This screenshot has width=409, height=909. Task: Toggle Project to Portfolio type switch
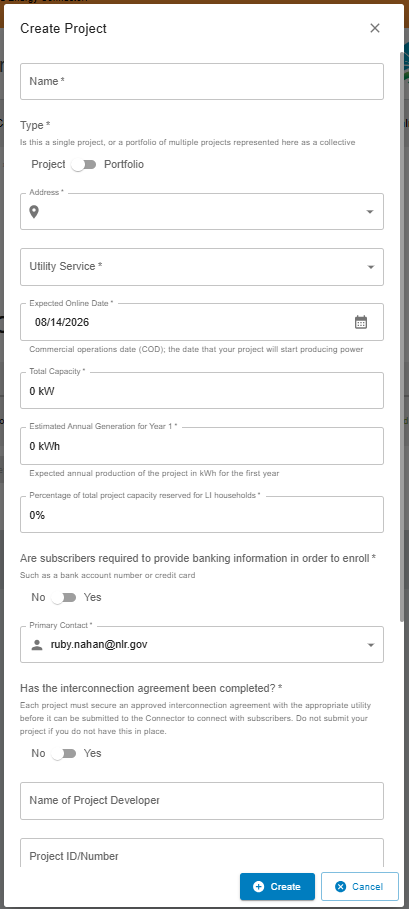click(x=85, y=165)
